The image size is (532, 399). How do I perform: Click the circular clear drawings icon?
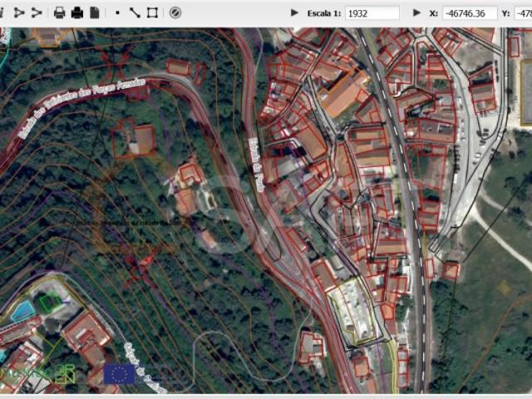pos(175,12)
